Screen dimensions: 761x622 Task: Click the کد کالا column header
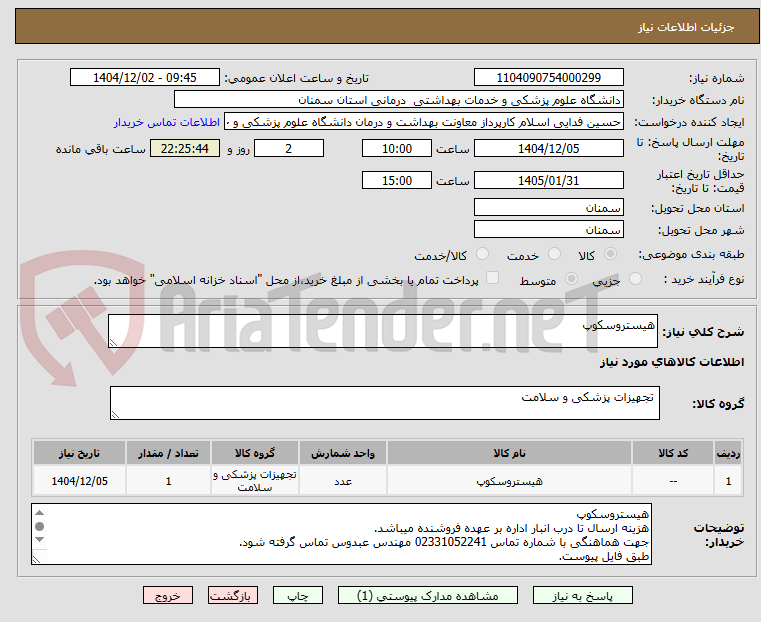(673, 453)
